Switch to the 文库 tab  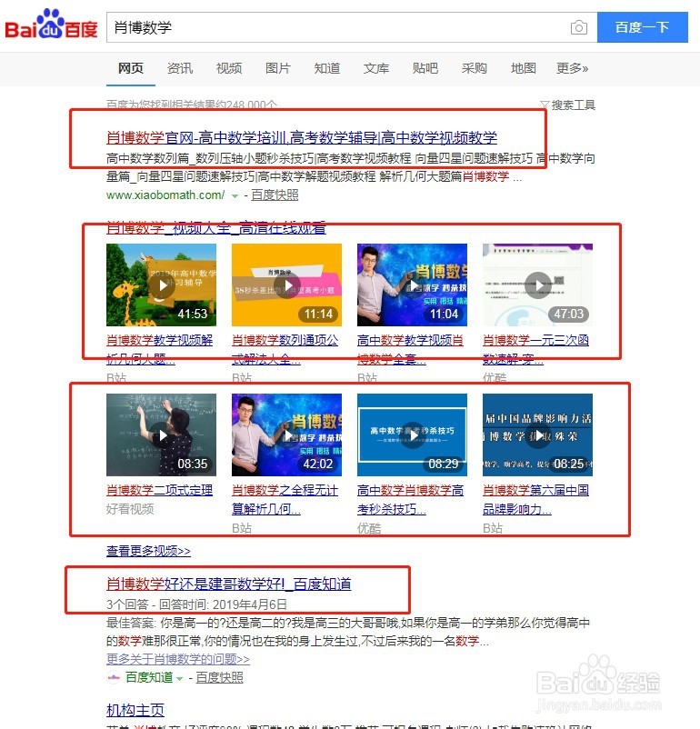[x=376, y=68]
